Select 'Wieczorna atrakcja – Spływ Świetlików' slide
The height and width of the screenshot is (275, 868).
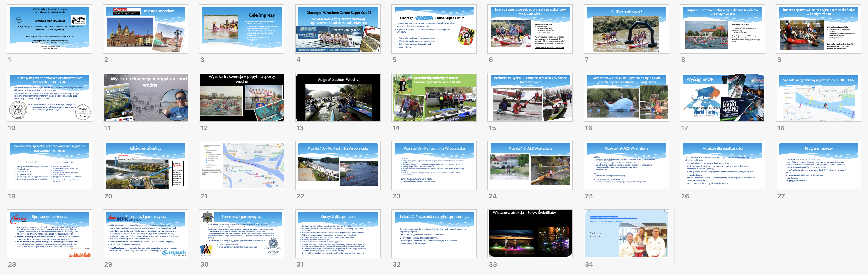tap(530, 233)
